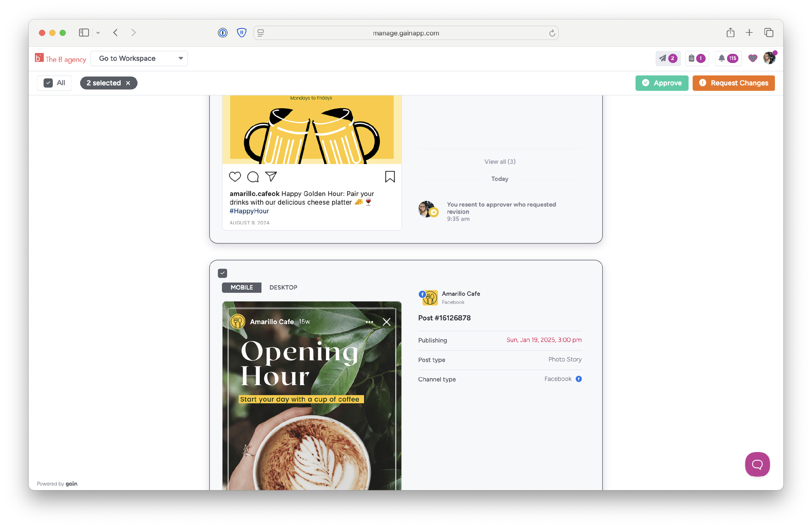This screenshot has width=812, height=528.
Task: Open the chat support bubble
Action: coord(757,464)
